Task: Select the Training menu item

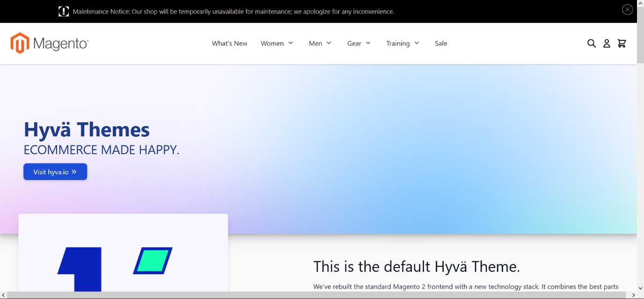Action: click(x=397, y=44)
